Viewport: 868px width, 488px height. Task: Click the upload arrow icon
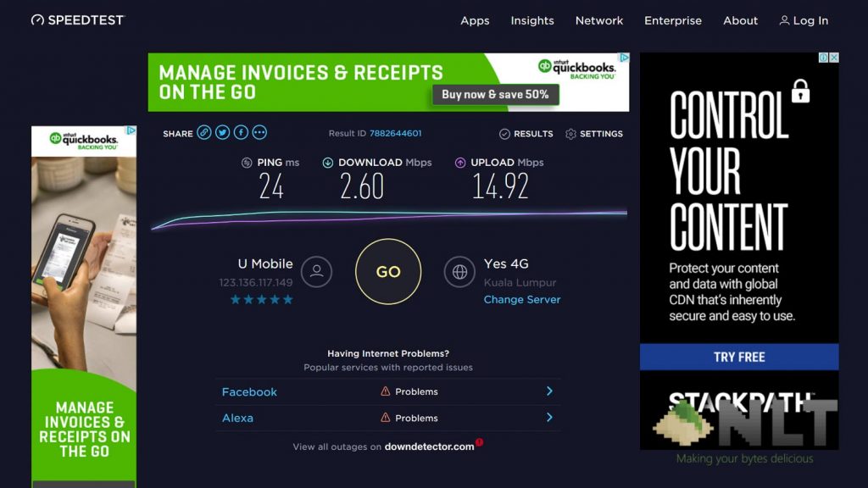[x=460, y=163]
